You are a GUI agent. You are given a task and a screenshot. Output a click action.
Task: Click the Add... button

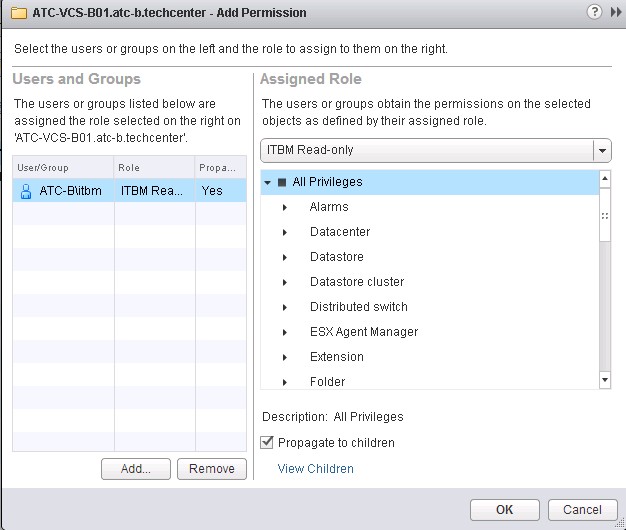[x=135, y=468]
